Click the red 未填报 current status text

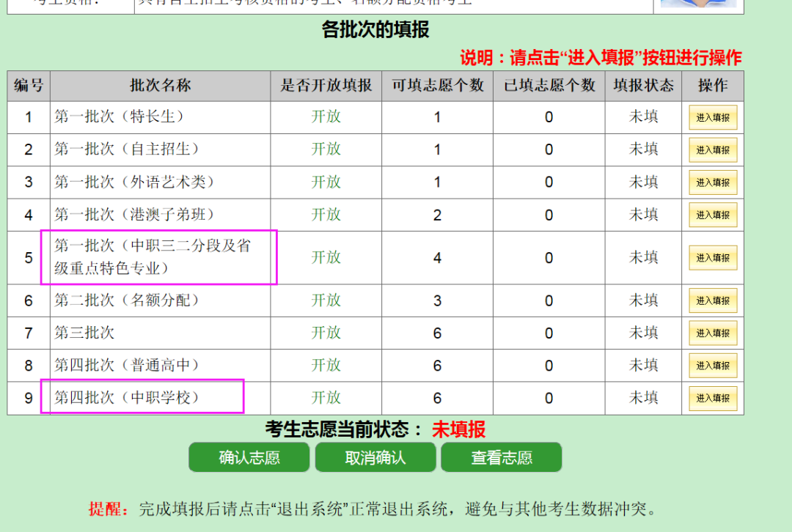click(458, 429)
